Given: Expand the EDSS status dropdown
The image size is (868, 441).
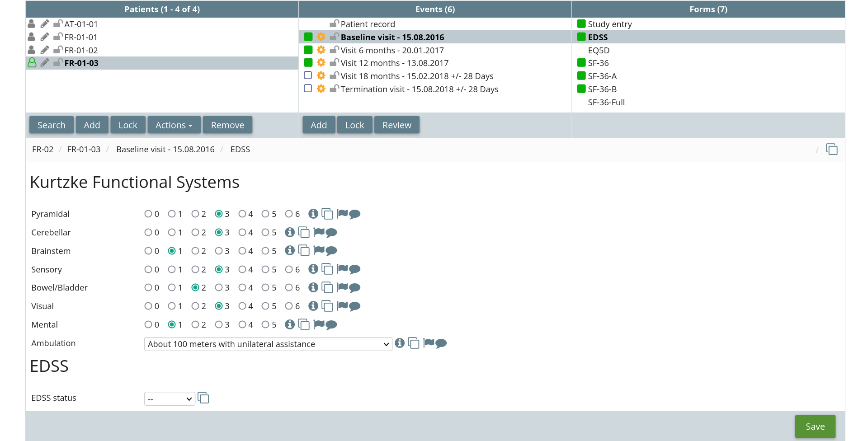Looking at the screenshot, I should coord(170,399).
